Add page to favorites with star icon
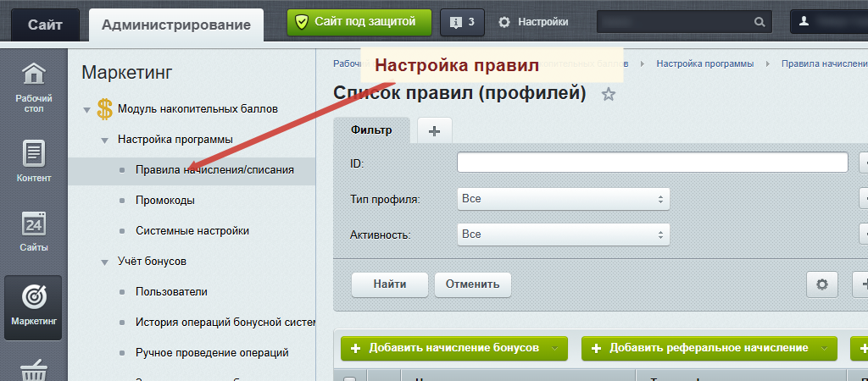Image resolution: width=868 pixels, height=381 pixels. (x=609, y=95)
